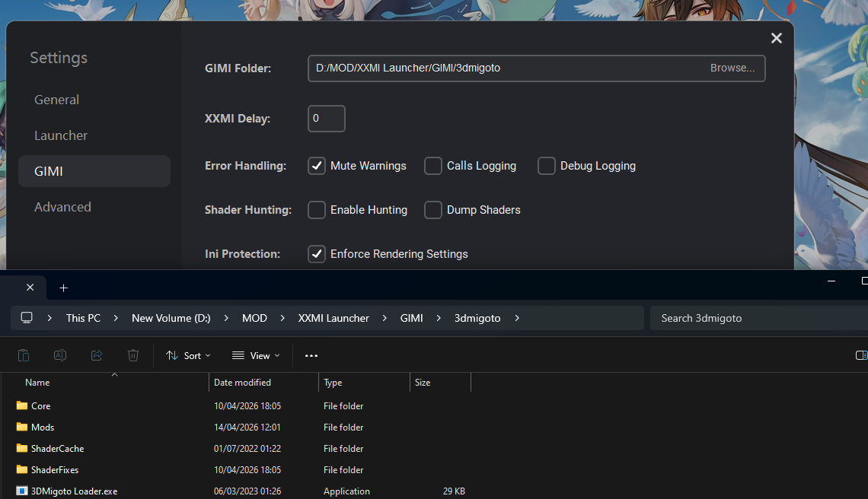The image size is (868, 499).
Task: Sort by Date modified column header
Action: [x=263, y=383]
